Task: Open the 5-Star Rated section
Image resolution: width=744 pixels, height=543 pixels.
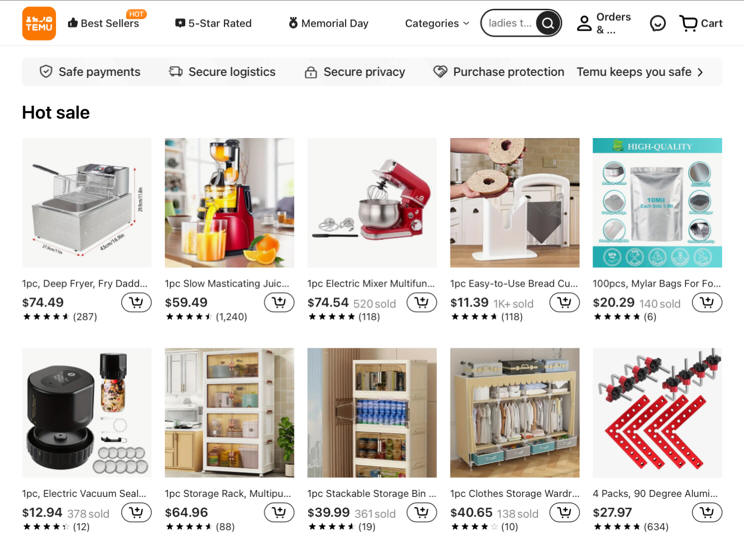Action: [x=213, y=23]
